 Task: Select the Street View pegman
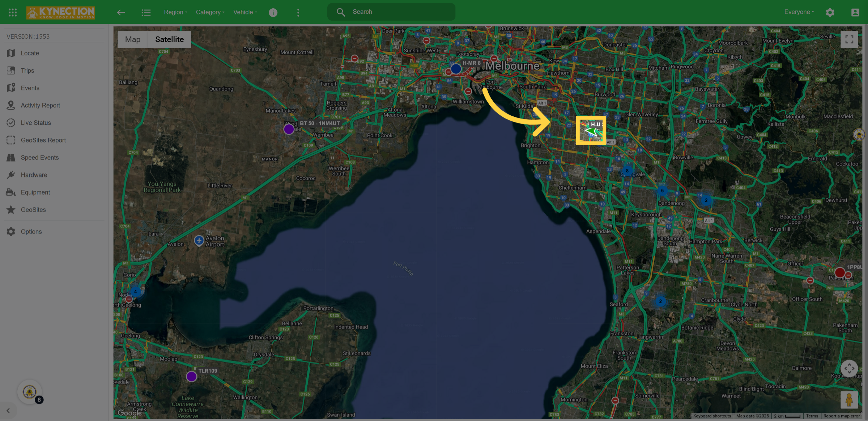pos(849,400)
